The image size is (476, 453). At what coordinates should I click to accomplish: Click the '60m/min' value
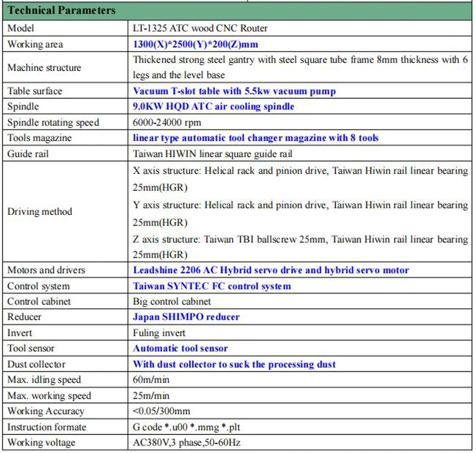(151, 380)
